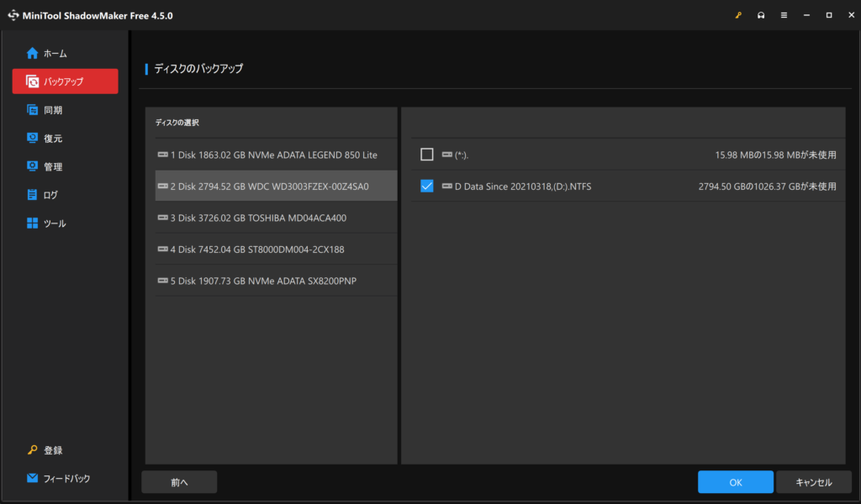Maximize the ShadowMaker window
This screenshot has width=861, height=504.
[x=829, y=15]
